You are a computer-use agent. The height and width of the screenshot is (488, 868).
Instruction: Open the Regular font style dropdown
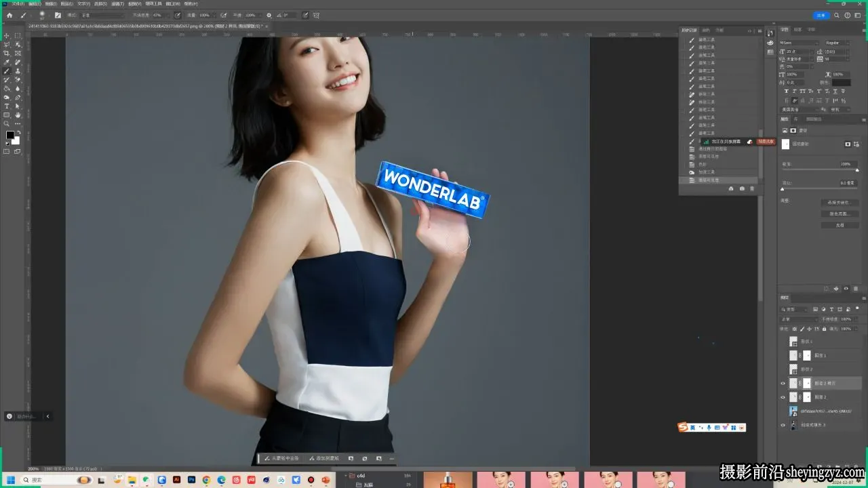838,43
